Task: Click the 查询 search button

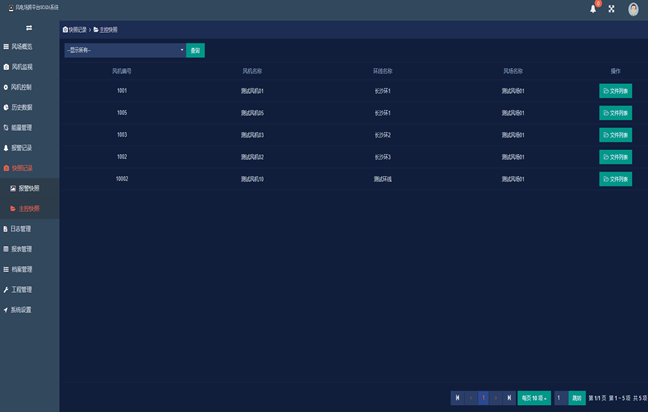Action: tap(195, 50)
